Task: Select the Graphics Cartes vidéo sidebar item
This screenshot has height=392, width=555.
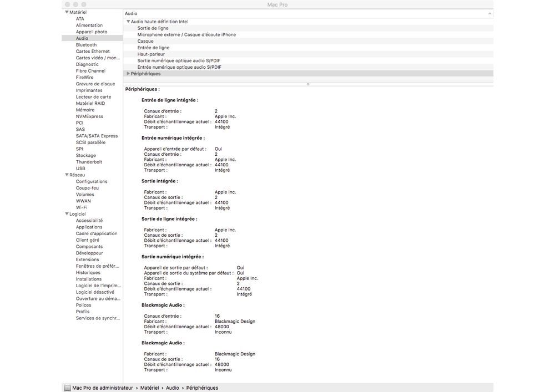Action: point(98,58)
